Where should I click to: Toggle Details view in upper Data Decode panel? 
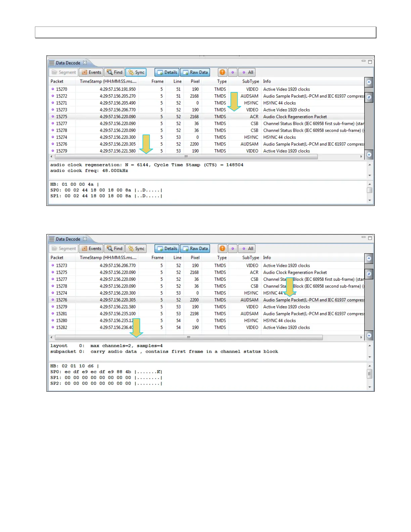click(167, 72)
